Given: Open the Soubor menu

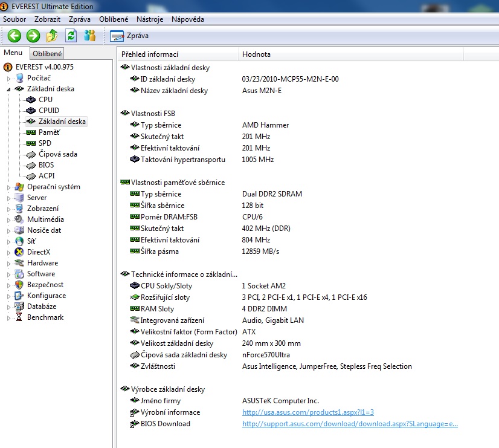Looking at the screenshot, I should pyautogui.click(x=14, y=19).
